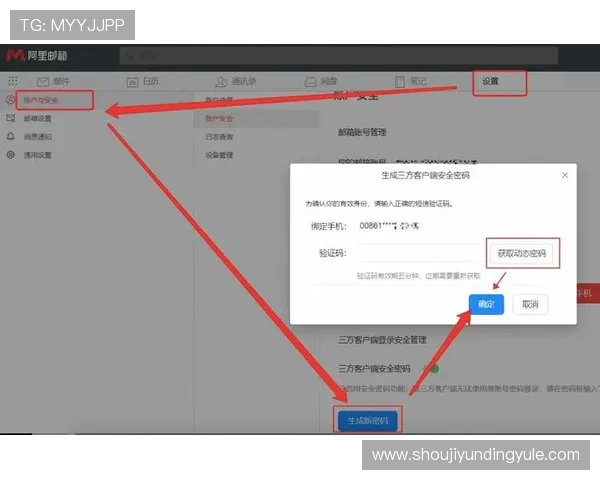Click the 生成新密码 button
600x480 pixels.
coord(368,421)
